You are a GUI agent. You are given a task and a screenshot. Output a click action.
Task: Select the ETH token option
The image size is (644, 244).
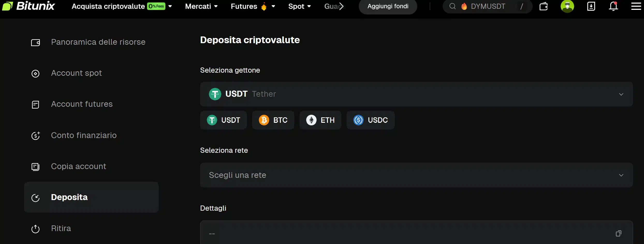click(320, 120)
